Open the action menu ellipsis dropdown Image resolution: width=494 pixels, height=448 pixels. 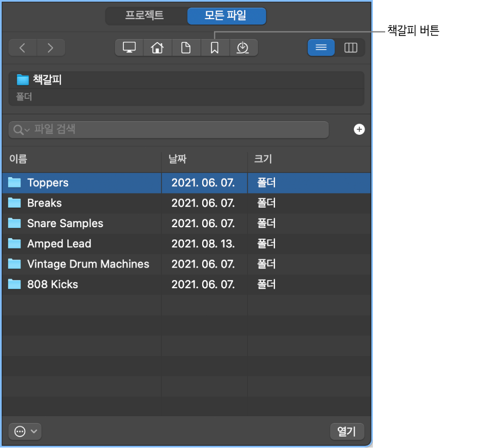[x=25, y=432]
